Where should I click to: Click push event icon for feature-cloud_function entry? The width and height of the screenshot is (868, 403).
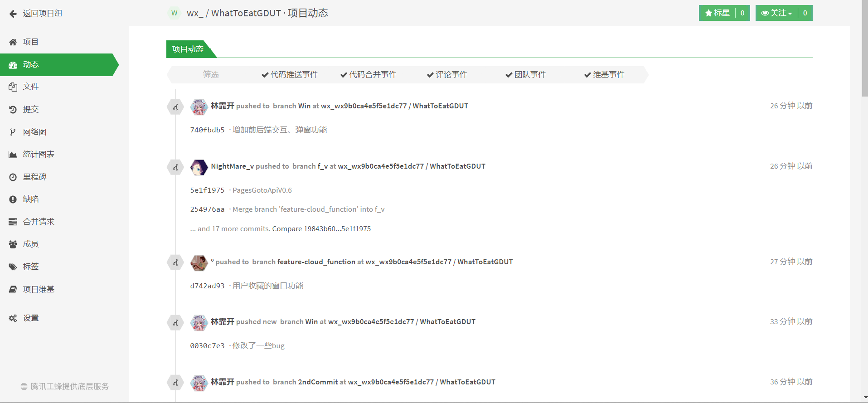pyautogui.click(x=175, y=262)
